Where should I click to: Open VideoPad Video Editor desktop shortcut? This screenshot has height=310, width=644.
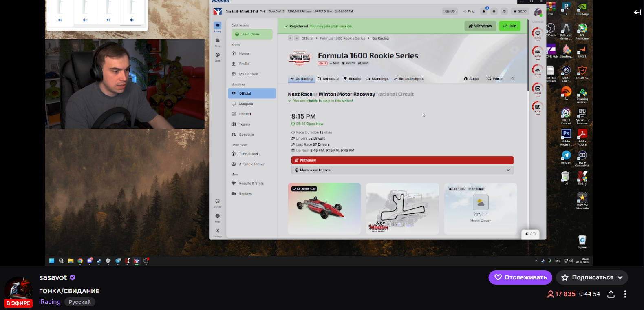pos(582,200)
